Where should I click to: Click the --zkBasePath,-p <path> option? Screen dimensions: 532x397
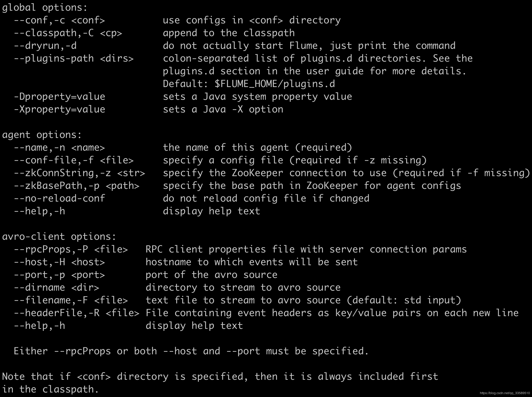pos(76,186)
